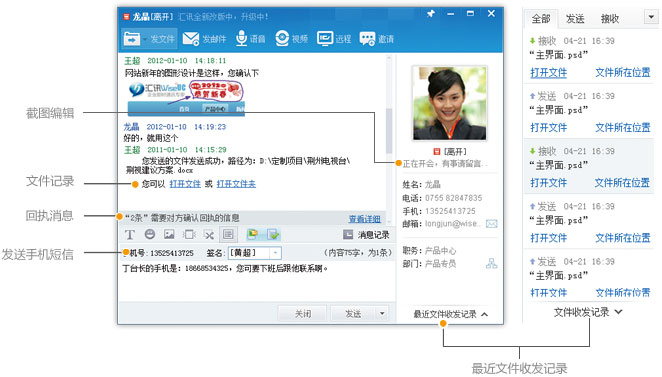Collapse 最近文件收发记录 panel toggle
This screenshot has height=377, width=662.
485,314
